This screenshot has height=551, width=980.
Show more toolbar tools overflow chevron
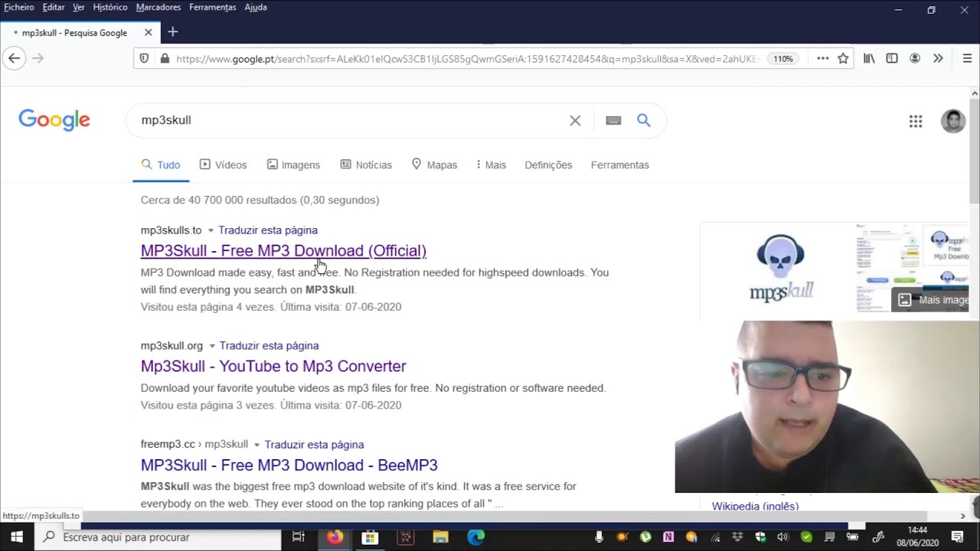(x=938, y=58)
